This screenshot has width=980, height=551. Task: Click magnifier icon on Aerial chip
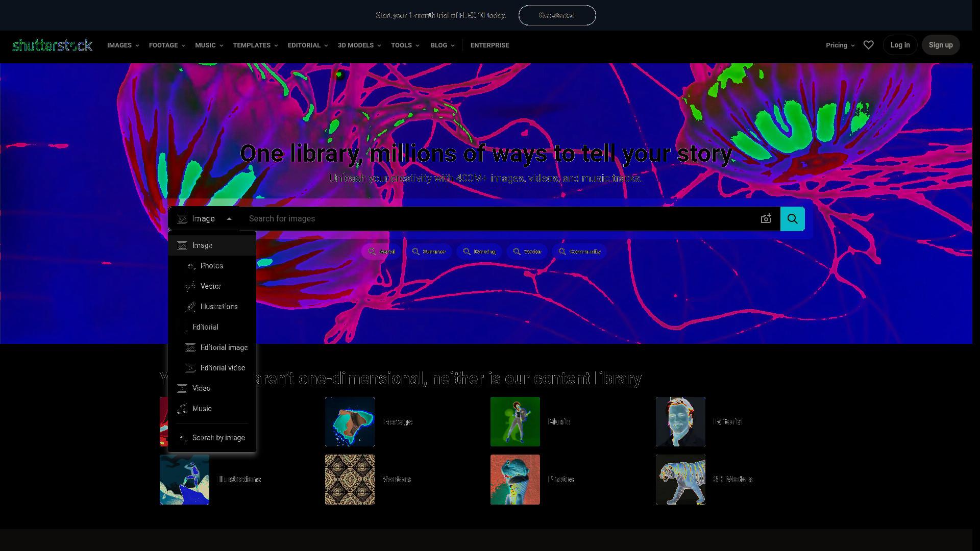[372, 252]
